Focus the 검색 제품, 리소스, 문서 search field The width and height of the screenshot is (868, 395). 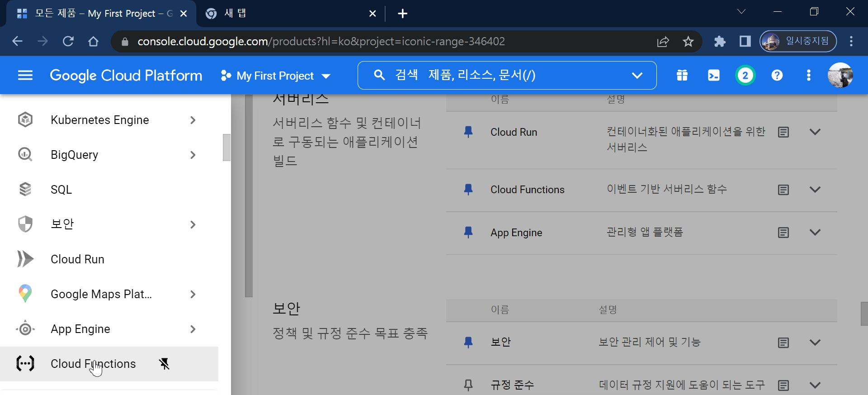pos(507,75)
